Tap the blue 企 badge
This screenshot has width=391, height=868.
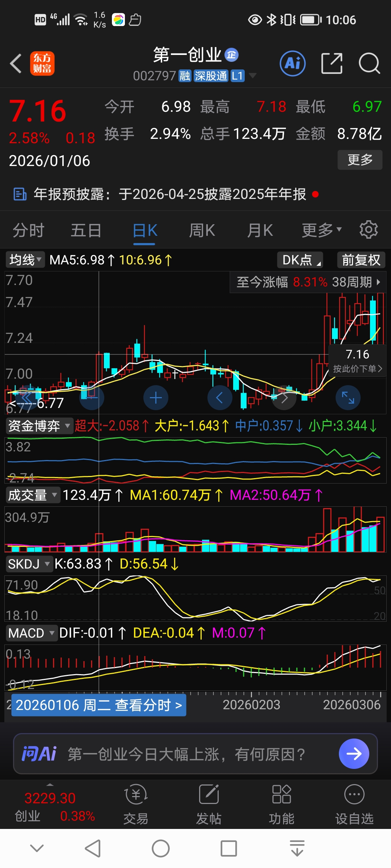[232, 55]
